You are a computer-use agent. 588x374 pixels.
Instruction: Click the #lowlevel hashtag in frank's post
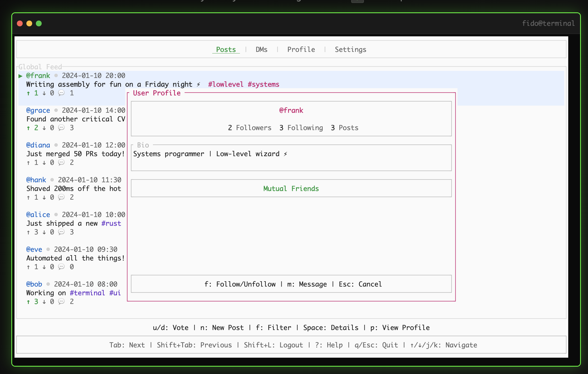[x=226, y=84]
